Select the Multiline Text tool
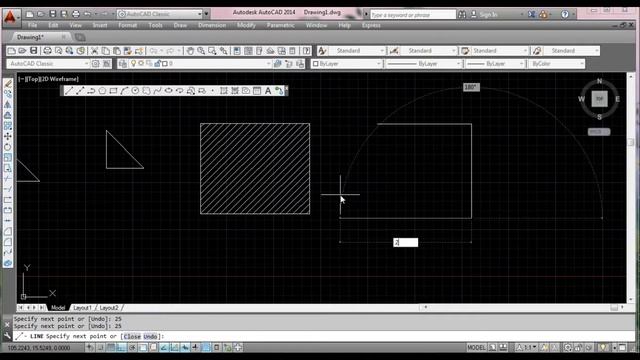The image size is (640, 360). (x=268, y=91)
